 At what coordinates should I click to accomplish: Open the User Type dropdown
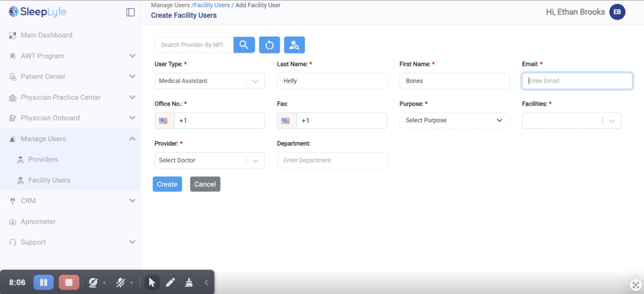[x=209, y=81]
